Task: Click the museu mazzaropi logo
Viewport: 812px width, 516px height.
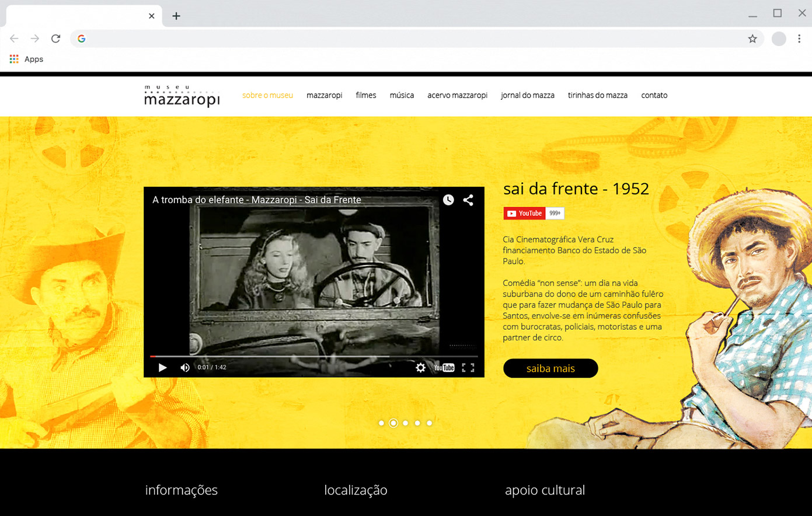Action: coord(182,96)
